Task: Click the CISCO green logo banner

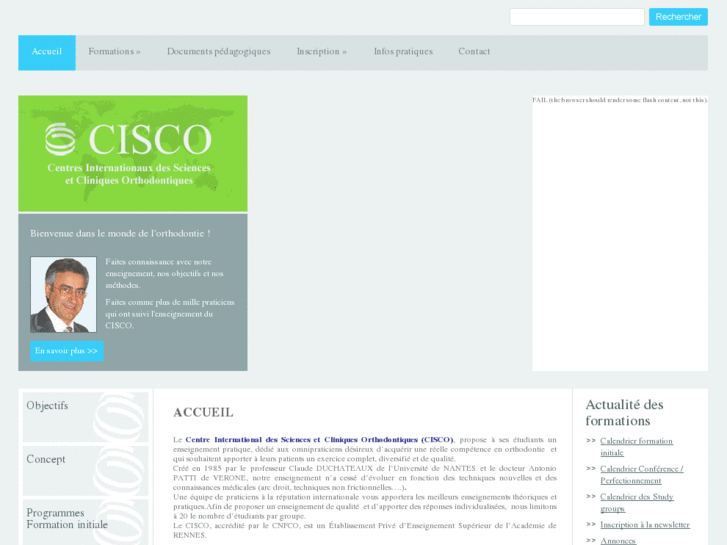Action: click(133, 154)
